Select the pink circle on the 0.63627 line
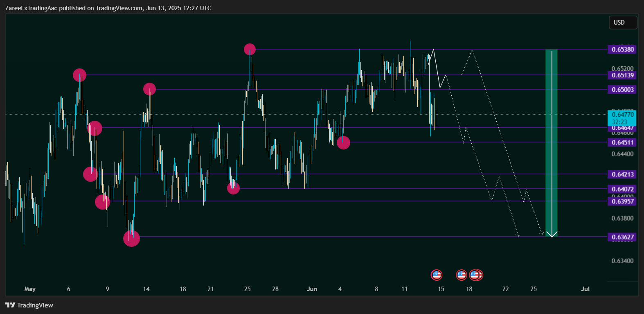Viewport: 644px width, 314px height. click(x=131, y=238)
